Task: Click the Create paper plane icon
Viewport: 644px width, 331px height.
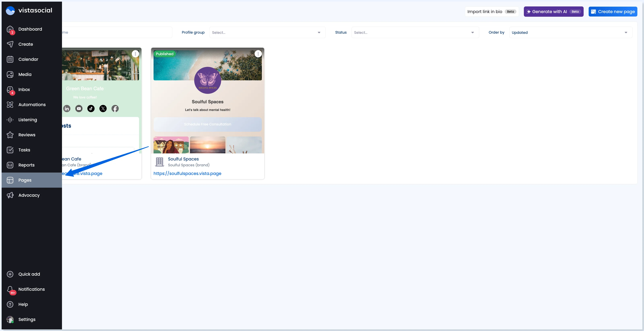Action: 10,44
